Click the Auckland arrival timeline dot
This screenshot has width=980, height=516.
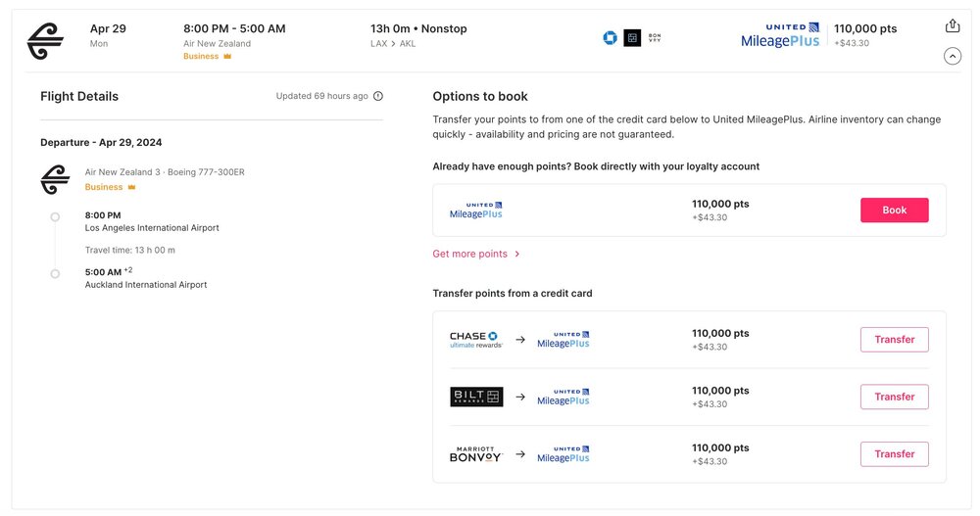[x=55, y=273]
